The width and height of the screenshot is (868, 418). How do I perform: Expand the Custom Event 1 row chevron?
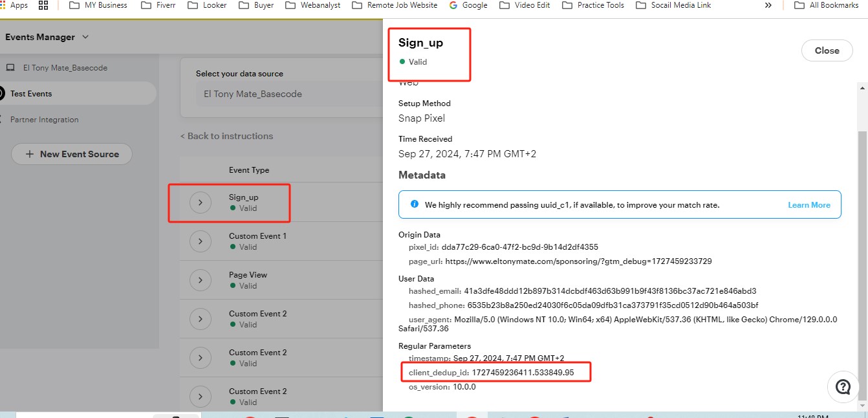coord(201,241)
